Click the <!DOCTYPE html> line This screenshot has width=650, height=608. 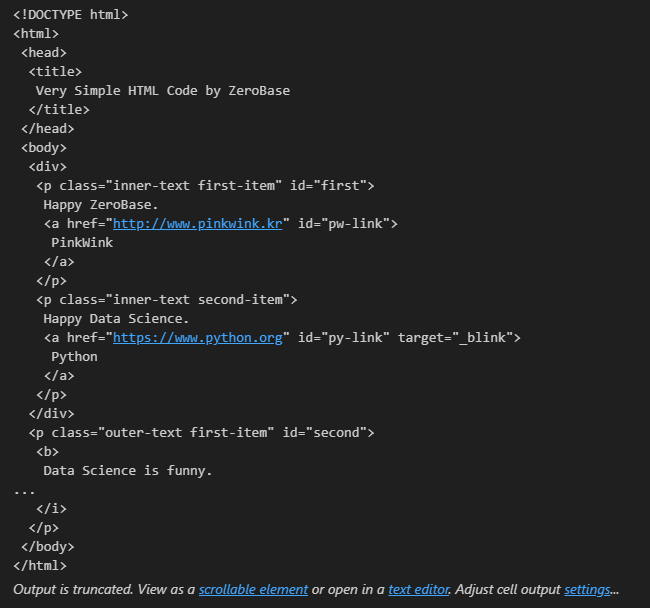pos(71,15)
